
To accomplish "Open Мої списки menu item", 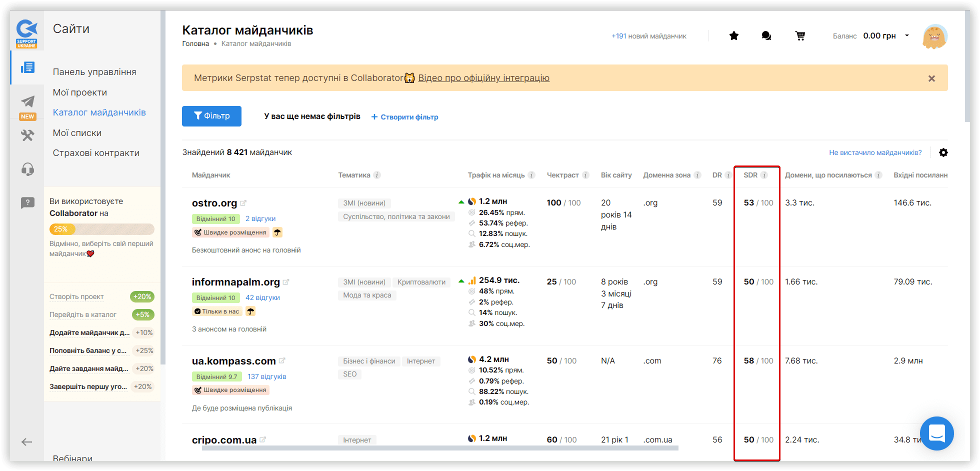I will (77, 133).
